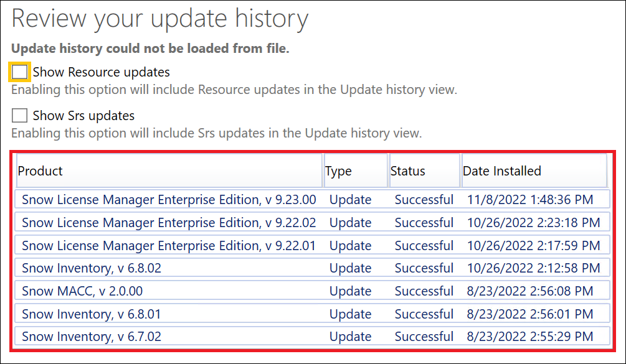The width and height of the screenshot is (626, 364).
Task: Click date 8/23/2022 2:56:01 PM
Action: (530, 314)
